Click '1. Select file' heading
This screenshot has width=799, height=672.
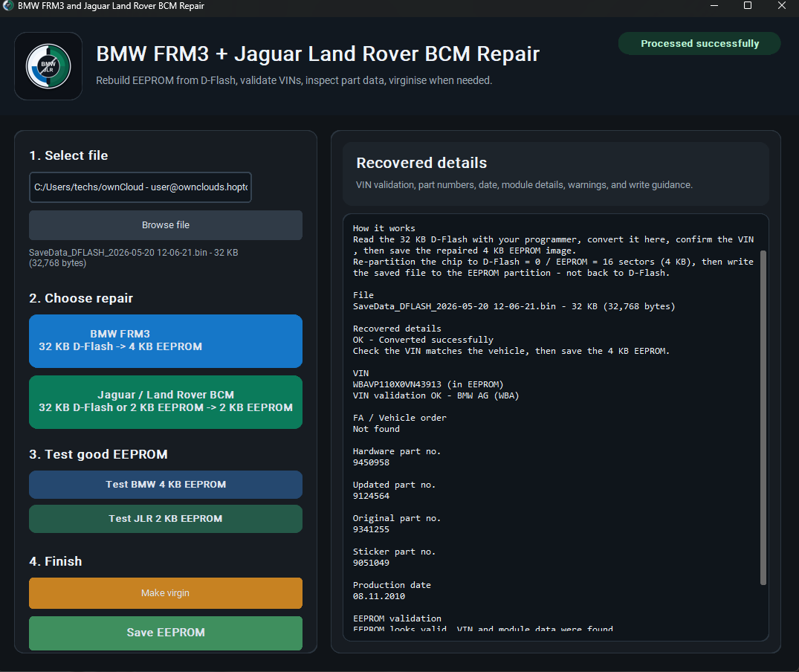(x=68, y=155)
